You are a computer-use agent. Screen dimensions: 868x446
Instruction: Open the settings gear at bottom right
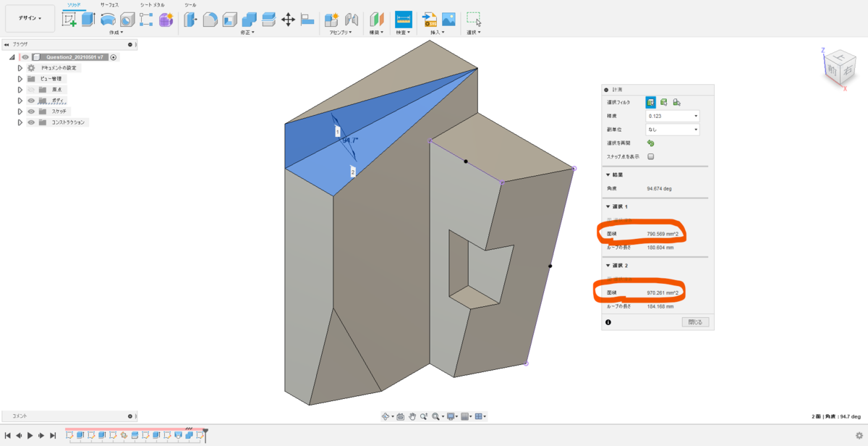(x=859, y=434)
